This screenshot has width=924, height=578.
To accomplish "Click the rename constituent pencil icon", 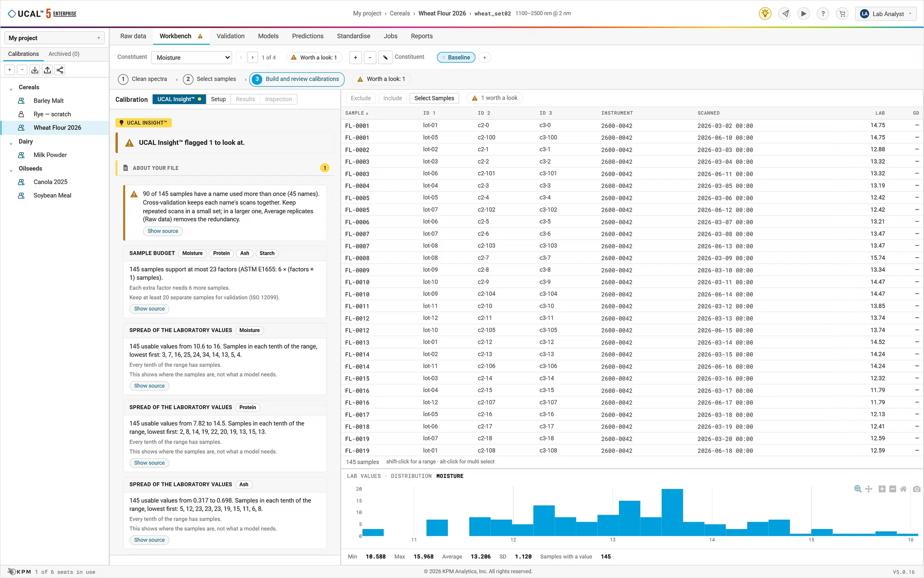I will pyautogui.click(x=385, y=57).
